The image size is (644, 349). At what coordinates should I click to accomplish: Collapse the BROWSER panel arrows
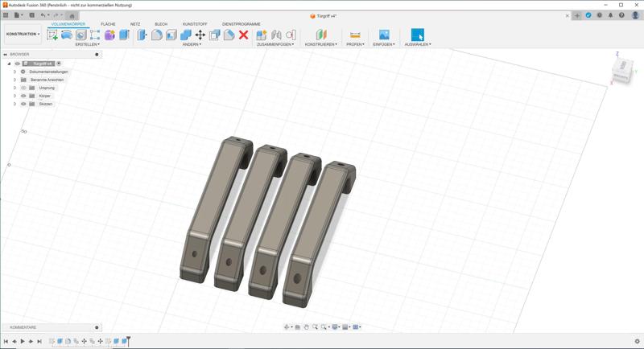click(x=5, y=54)
